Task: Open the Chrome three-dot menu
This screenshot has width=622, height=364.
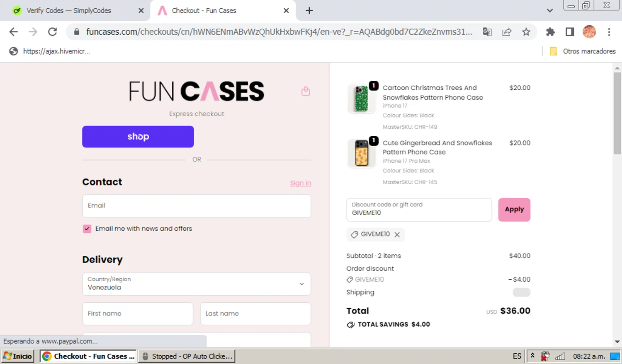Action: [609, 32]
